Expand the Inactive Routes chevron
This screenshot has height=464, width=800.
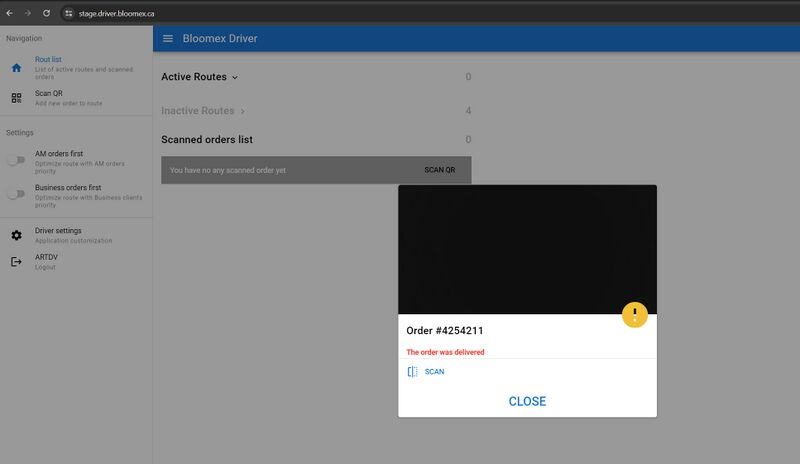(x=243, y=111)
